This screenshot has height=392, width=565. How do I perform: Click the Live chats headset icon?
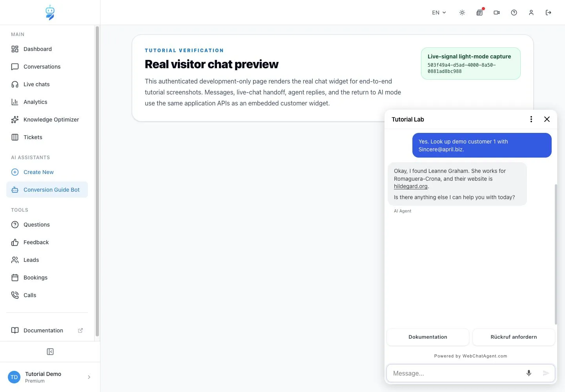pos(15,84)
